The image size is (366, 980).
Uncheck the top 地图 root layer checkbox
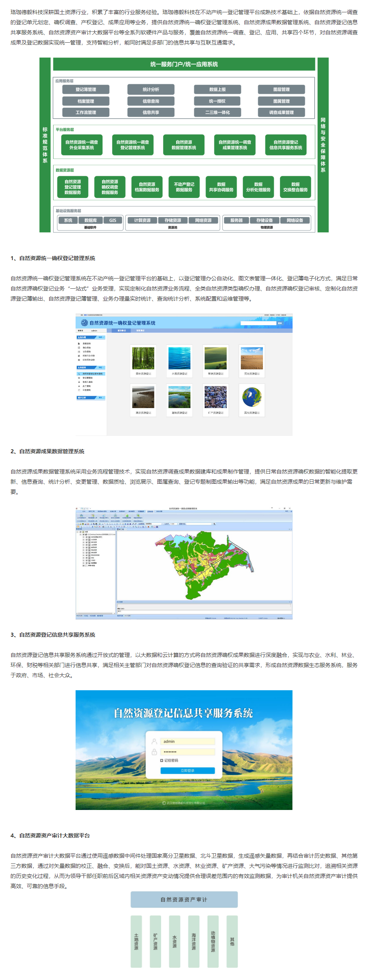[x=81, y=532]
